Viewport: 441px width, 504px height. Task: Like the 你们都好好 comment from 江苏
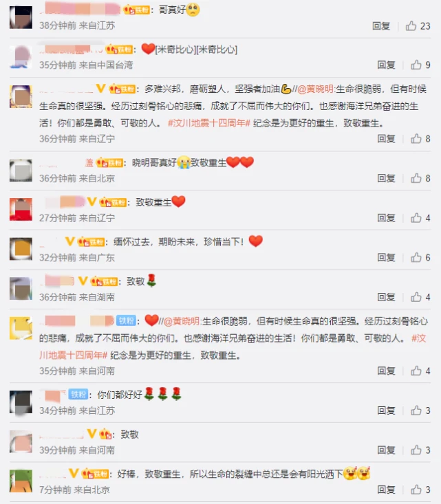(416, 410)
